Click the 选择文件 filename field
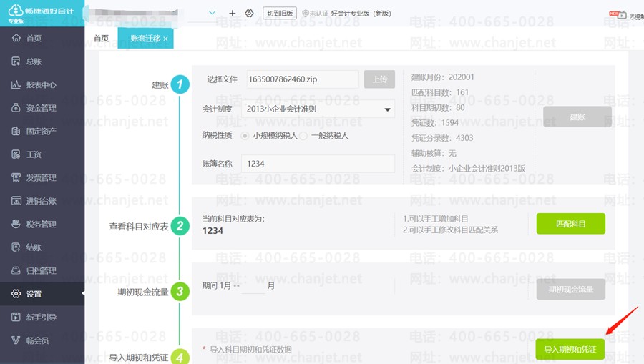This screenshot has height=364, width=644. tap(303, 79)
